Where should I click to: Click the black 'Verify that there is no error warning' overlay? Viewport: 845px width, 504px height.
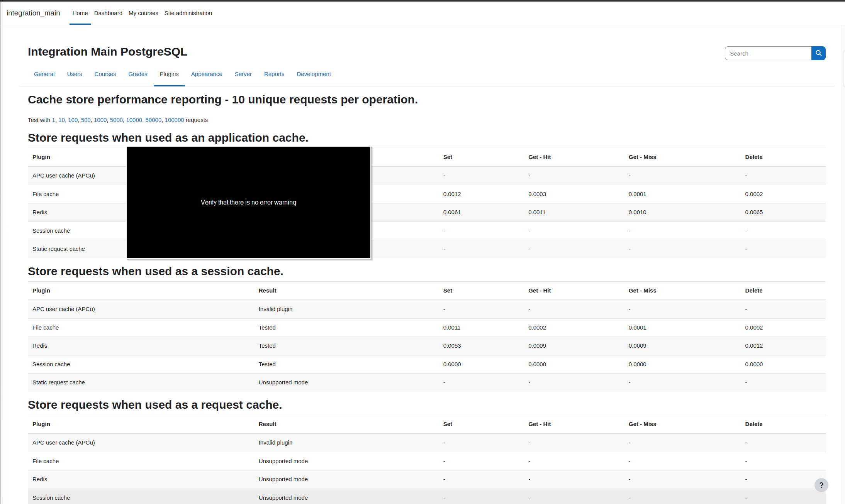click(x=248, y=202)
